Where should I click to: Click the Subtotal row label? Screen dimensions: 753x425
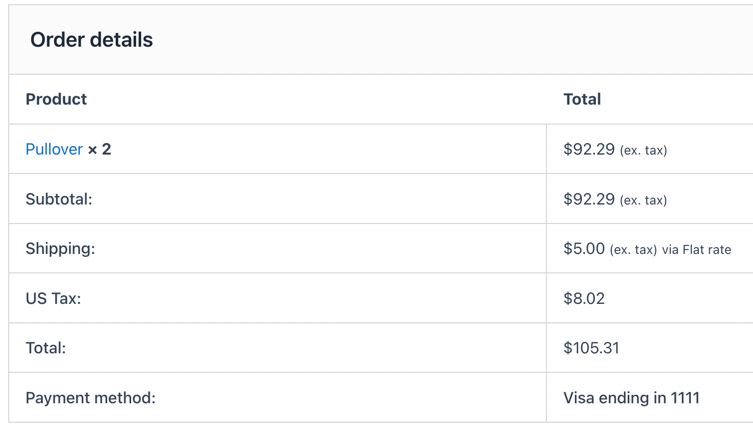pos(59,199)
